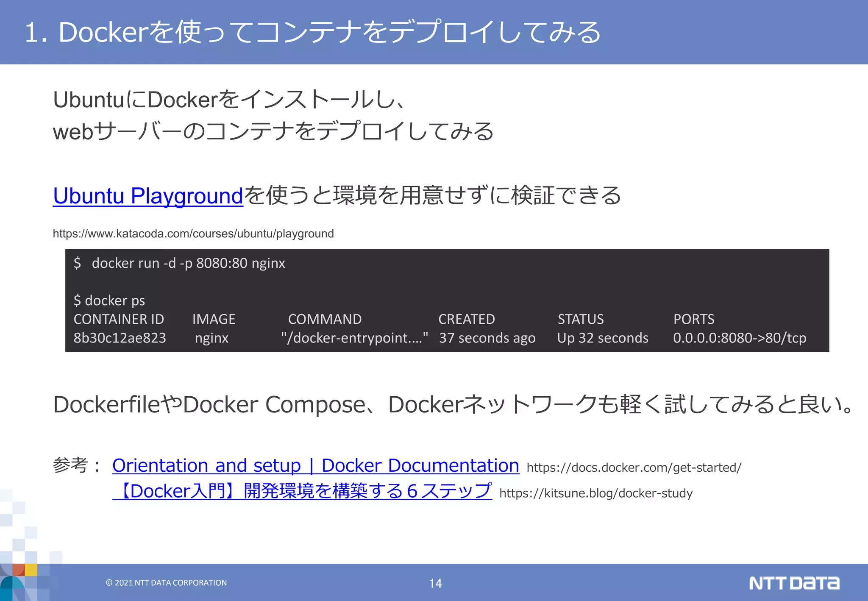Click the nginx image value

tap(211, 338)
